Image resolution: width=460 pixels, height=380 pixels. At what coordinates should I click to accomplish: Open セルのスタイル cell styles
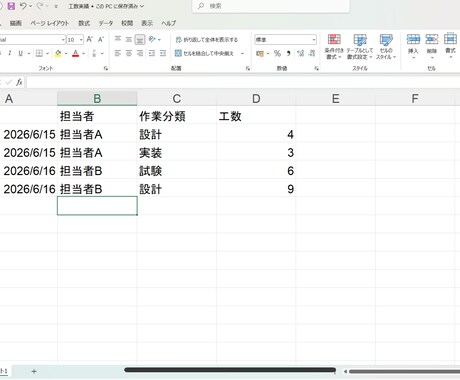point(386,47)
